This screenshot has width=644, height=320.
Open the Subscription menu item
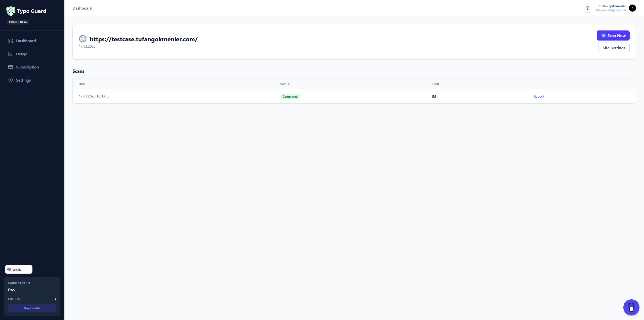27,67
